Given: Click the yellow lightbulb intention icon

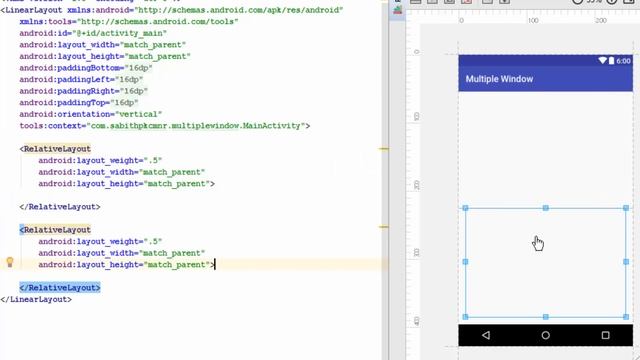Looking at the screenshot, I should (10, 262).
